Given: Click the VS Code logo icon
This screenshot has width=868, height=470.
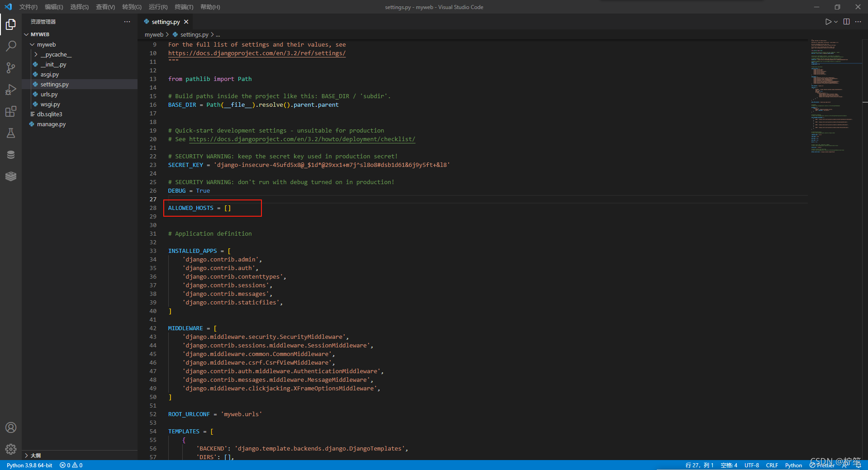Looking at the screenshot, I should coord(8,7).
